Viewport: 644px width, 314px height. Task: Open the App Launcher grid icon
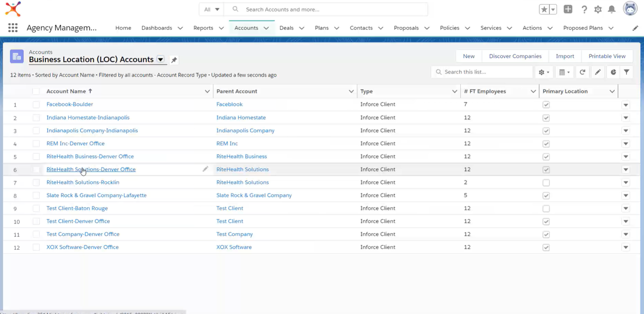13,28
